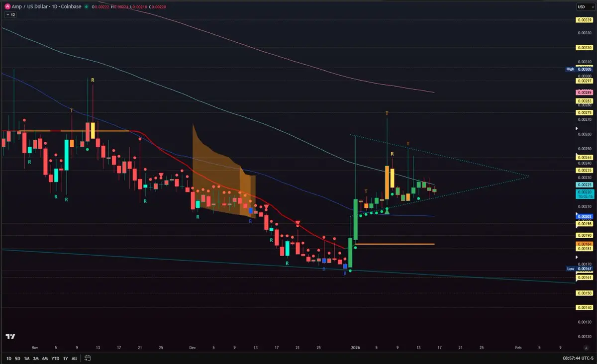Select the 1M time range
Screen dimensions: 597x364
[x=27, y=358]
